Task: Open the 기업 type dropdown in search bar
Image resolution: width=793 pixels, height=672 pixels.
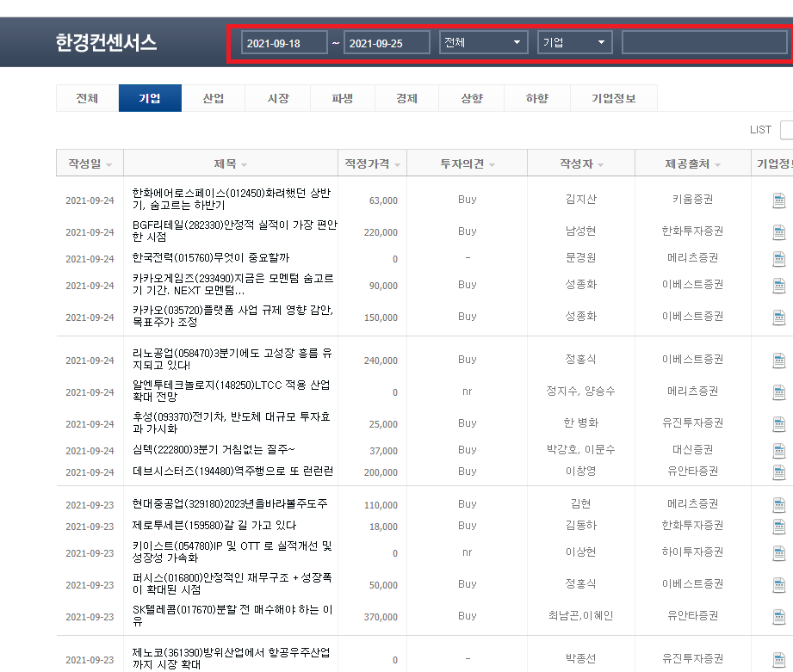Action: pos(575,42)
